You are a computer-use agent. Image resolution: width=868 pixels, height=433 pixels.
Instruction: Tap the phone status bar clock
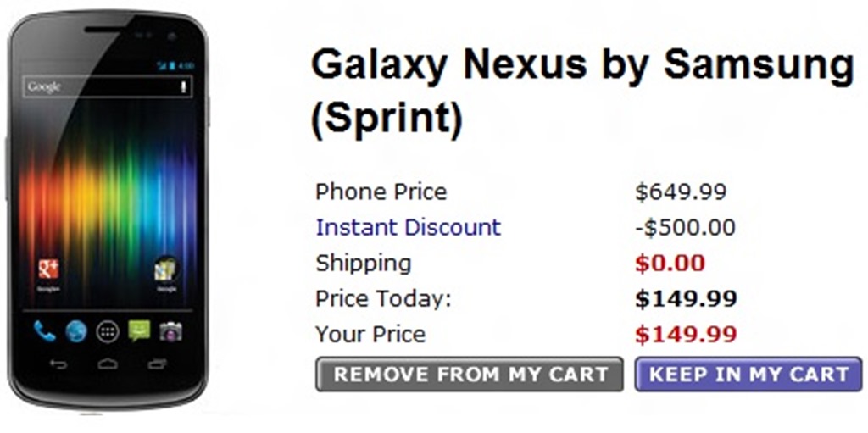tap(186, 65)
